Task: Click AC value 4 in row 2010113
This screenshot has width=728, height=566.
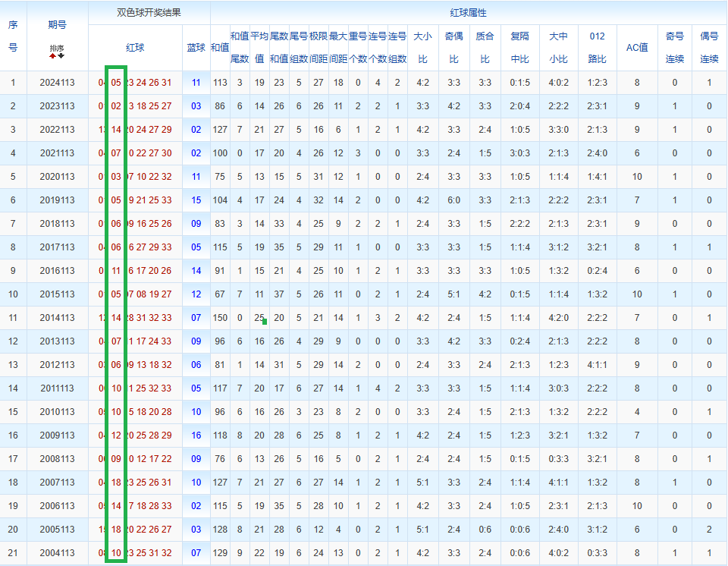Action: click(637, 412)
